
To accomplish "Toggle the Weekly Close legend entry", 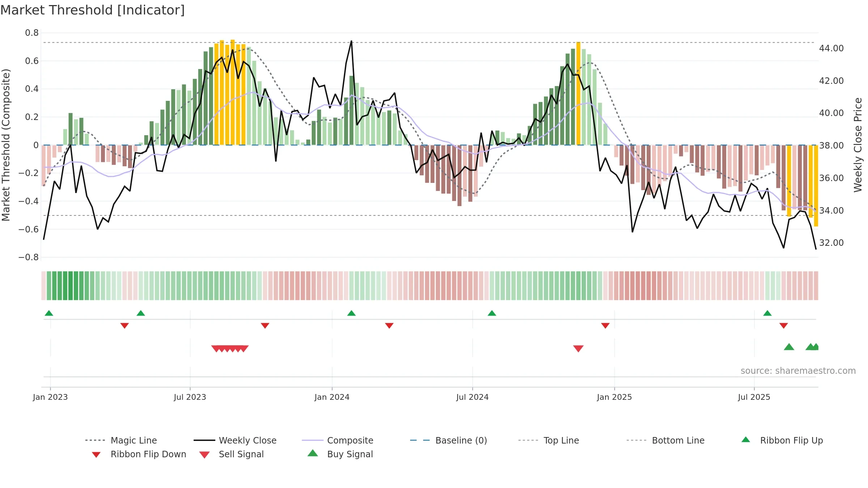I will click(235, 440).
